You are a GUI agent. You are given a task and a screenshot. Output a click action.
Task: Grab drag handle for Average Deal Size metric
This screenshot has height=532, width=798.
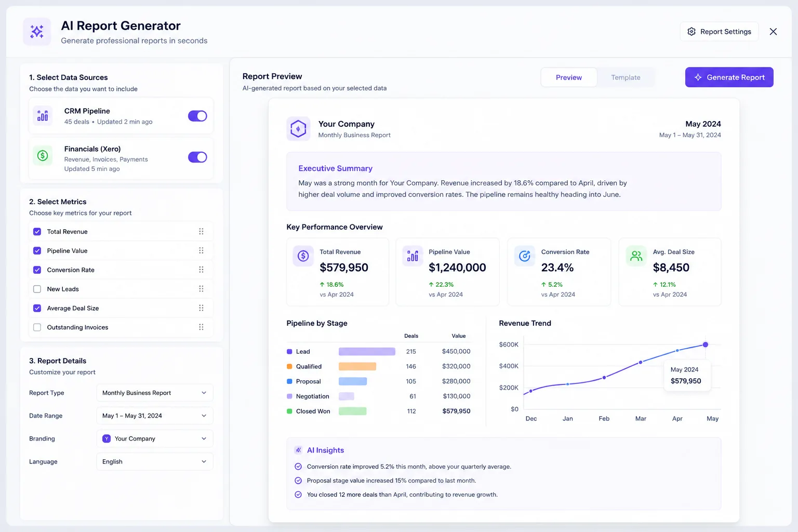coord(201,308)
